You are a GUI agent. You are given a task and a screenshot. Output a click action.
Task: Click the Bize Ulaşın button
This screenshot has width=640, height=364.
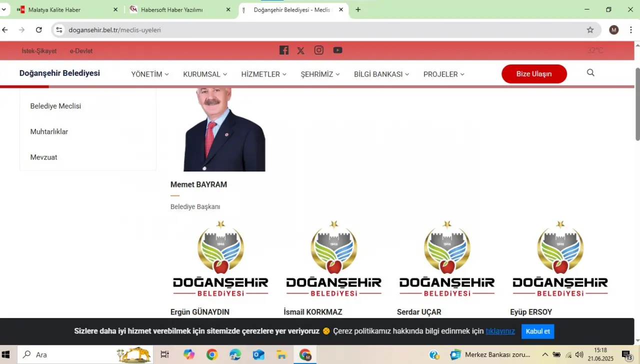point(534,74)
